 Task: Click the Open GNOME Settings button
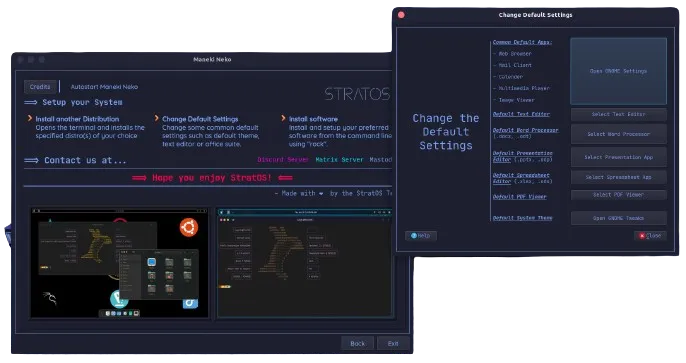click(618, 71)
